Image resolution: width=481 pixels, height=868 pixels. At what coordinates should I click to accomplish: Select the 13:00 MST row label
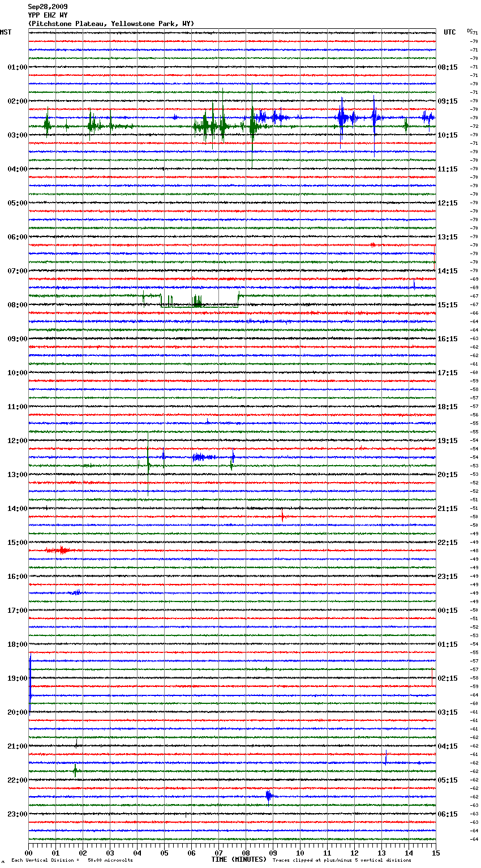[x=17, y=475]
